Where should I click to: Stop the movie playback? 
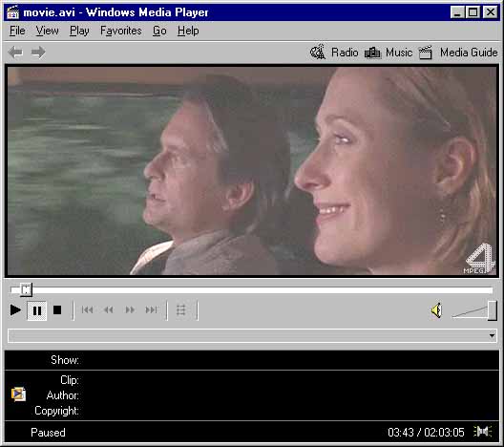(x=57, y=310)
